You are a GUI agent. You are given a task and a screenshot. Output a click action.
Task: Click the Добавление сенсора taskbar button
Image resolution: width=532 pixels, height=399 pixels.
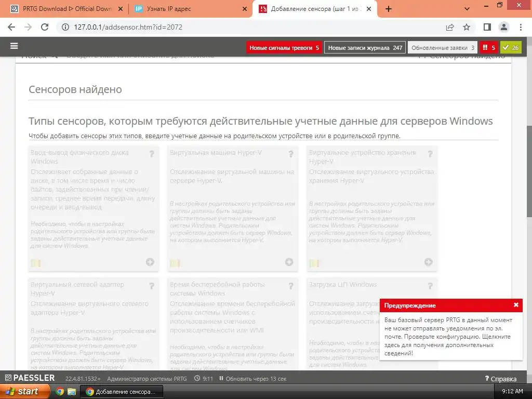pyautogui.click(x=122, y=392)
